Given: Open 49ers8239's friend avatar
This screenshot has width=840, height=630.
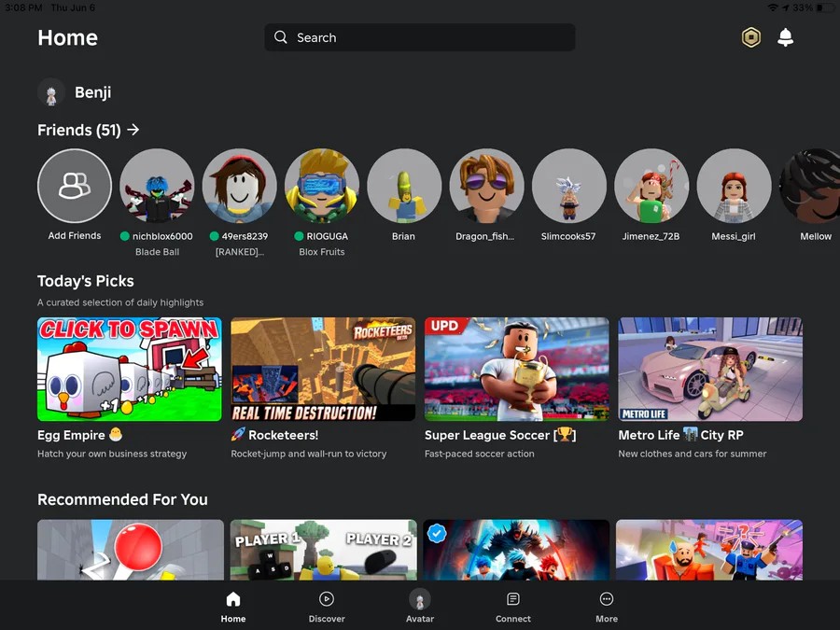Looking at the screenshot, I should [x=240, y=186].
